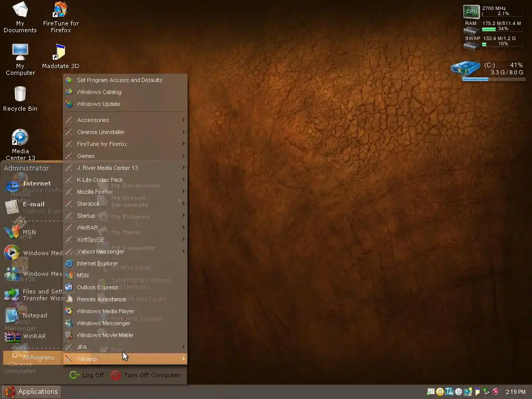
Task: Click the MSN butterfly icon in Start menu
Action: click(x=11, y=232)
